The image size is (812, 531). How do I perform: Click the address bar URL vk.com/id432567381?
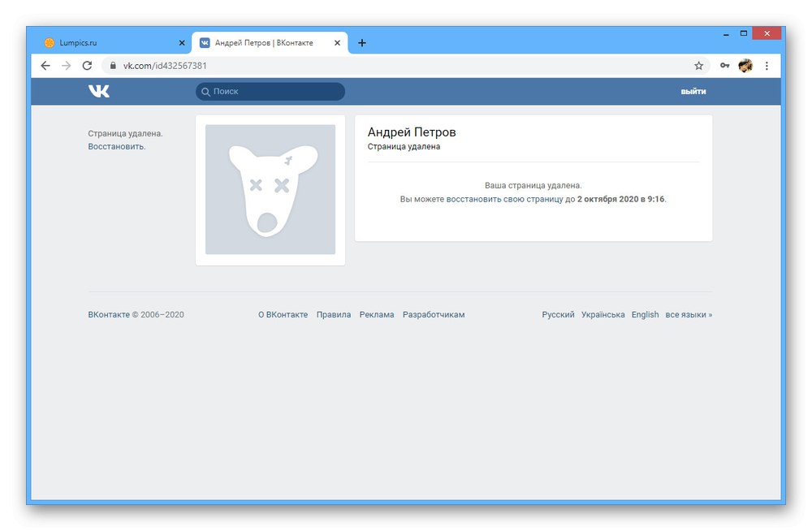[x=165, y=66]
